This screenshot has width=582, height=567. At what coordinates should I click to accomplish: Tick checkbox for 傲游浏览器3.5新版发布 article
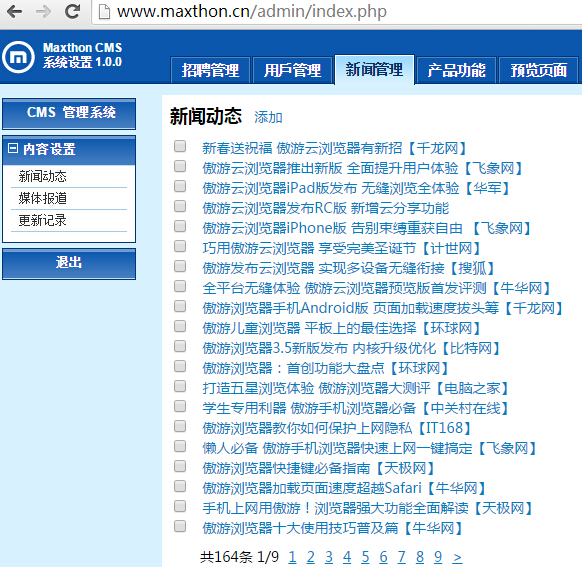[180, 346]
